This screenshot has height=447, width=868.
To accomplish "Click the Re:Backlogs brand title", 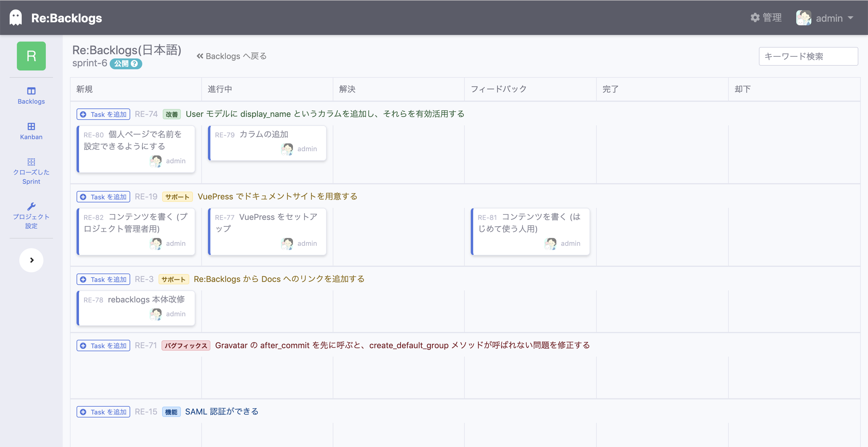I will [x=66, y=18].
